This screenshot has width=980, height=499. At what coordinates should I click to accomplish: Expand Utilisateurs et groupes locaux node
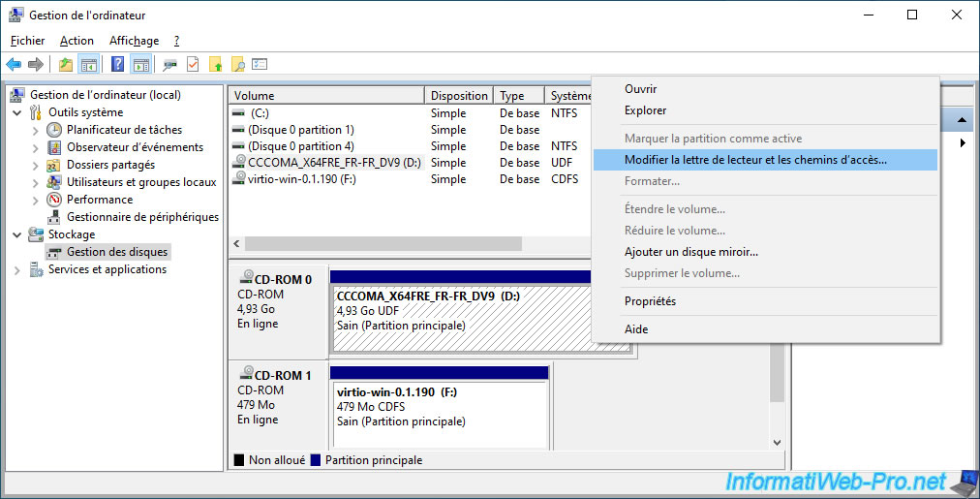[35, 183]
